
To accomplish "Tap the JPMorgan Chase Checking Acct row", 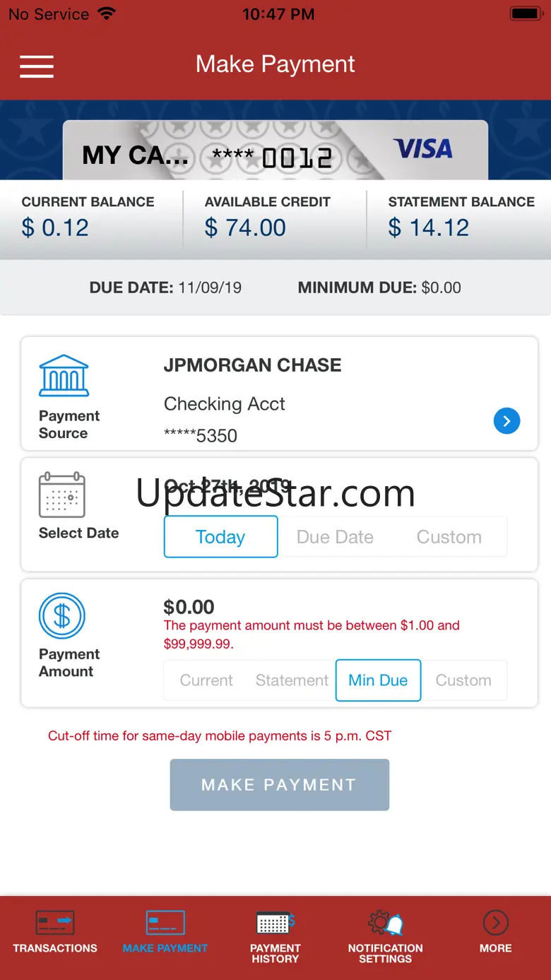I will [311, 399].
